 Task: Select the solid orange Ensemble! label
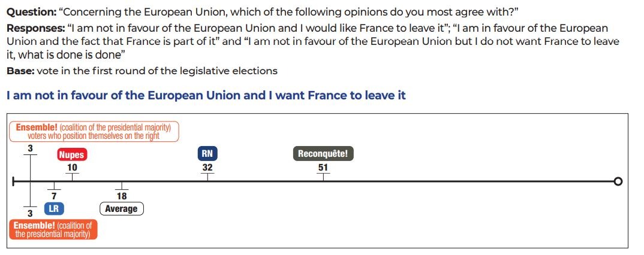(x=53, y=230)
